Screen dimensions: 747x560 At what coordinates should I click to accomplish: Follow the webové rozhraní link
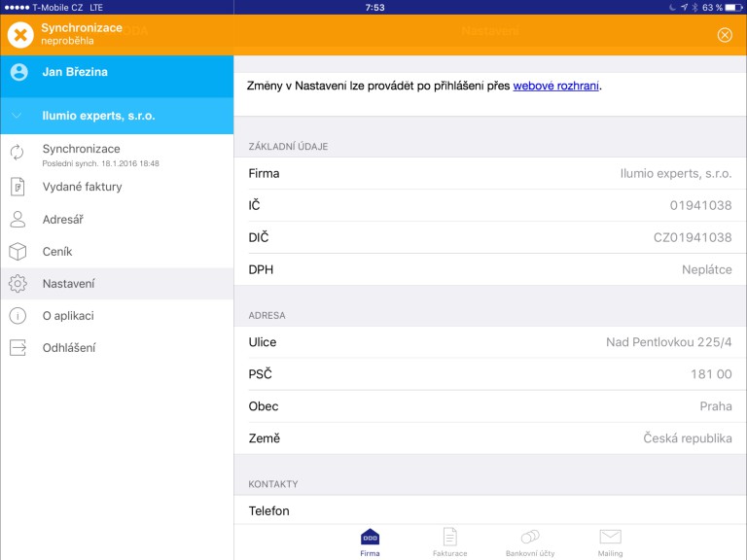pyautogui.click(x=555, y=86)
